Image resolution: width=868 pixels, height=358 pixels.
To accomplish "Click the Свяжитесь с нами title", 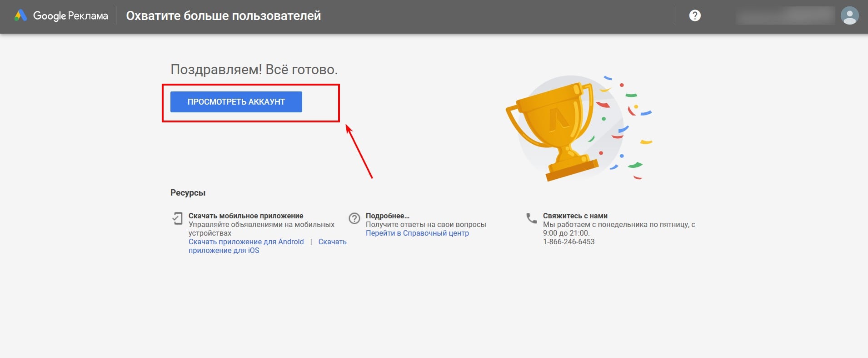I will click(x=575, y=216).
